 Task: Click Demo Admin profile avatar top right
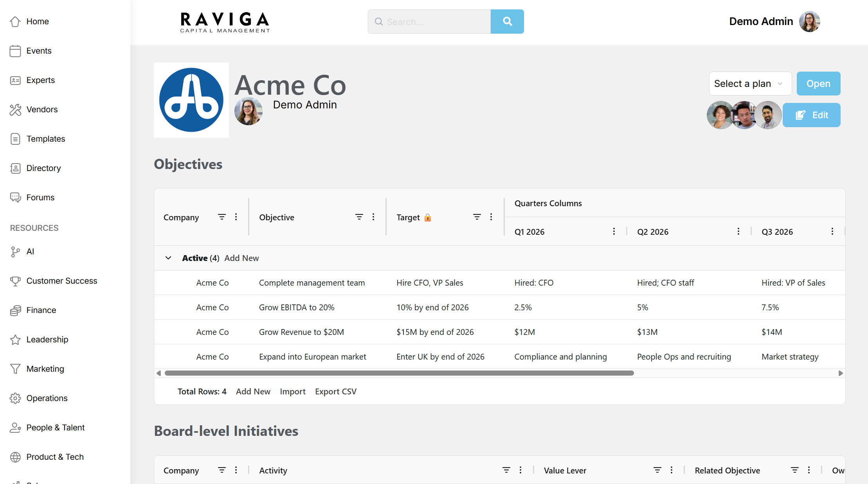coord(809,22)
